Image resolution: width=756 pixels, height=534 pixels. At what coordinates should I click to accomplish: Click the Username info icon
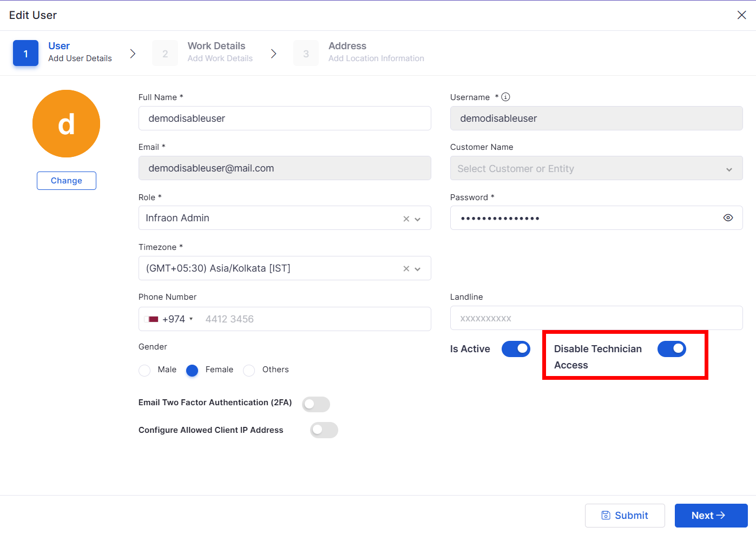505,97
